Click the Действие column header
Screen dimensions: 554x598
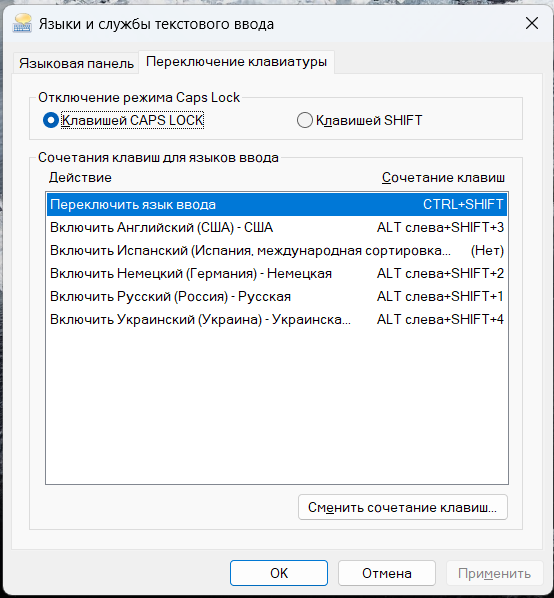(80, 178)
